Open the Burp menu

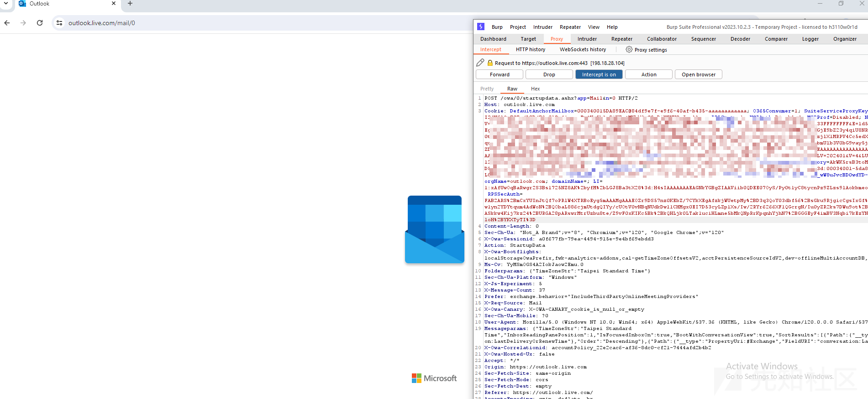(x=497, y=27)
